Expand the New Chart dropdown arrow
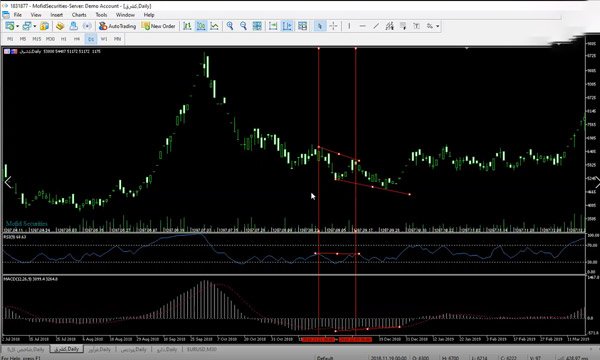 (x=17, y=26)
